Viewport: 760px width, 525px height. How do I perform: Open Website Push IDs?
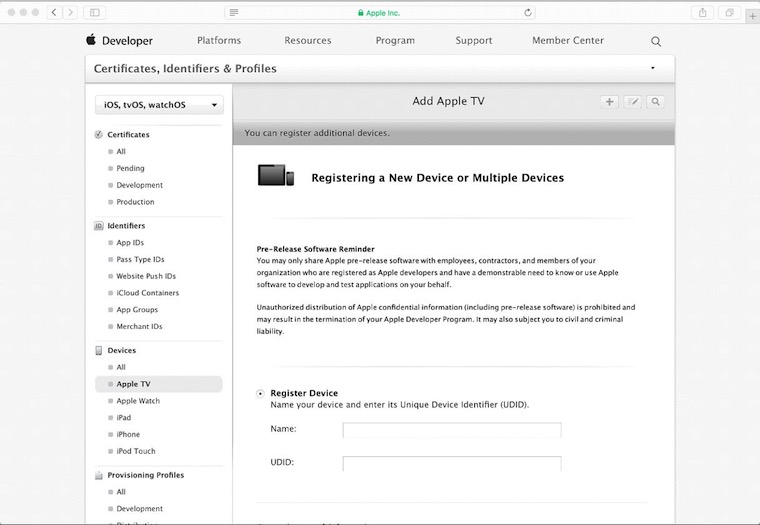click(146, 276)
